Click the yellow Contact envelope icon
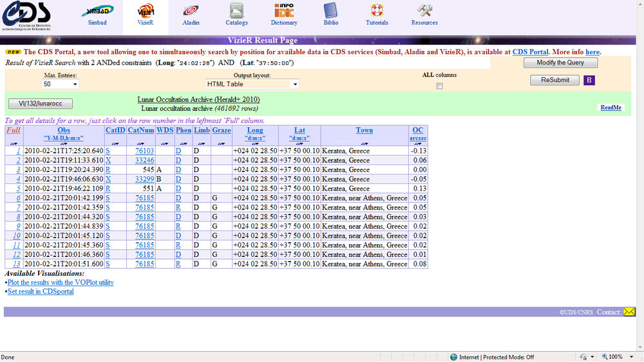This screenshot has width=644, height=362. tap(629, 312)
